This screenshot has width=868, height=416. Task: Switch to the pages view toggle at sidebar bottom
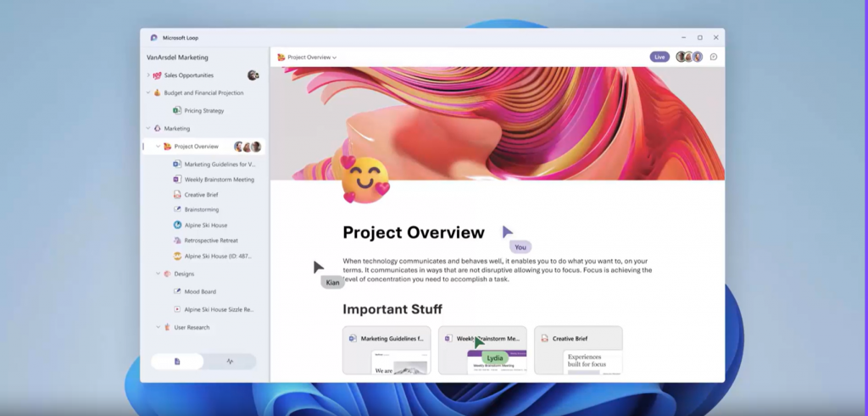177,361
